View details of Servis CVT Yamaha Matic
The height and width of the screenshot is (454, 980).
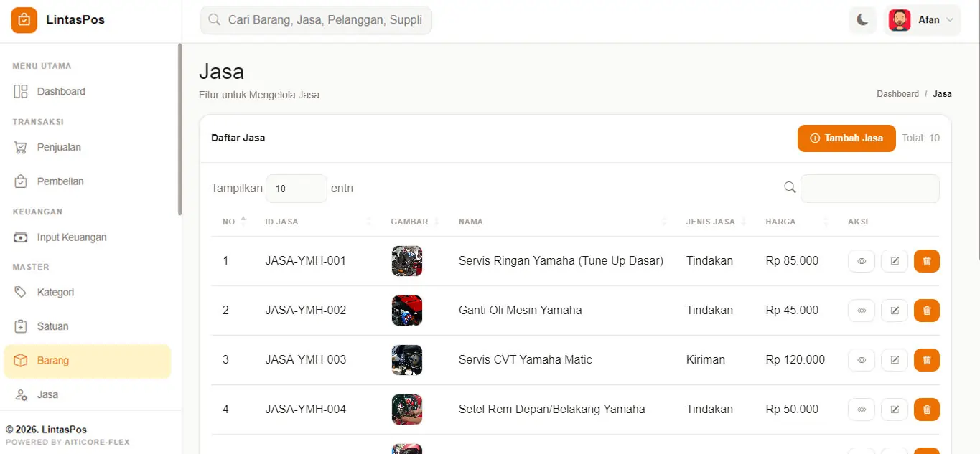[861, 360]
